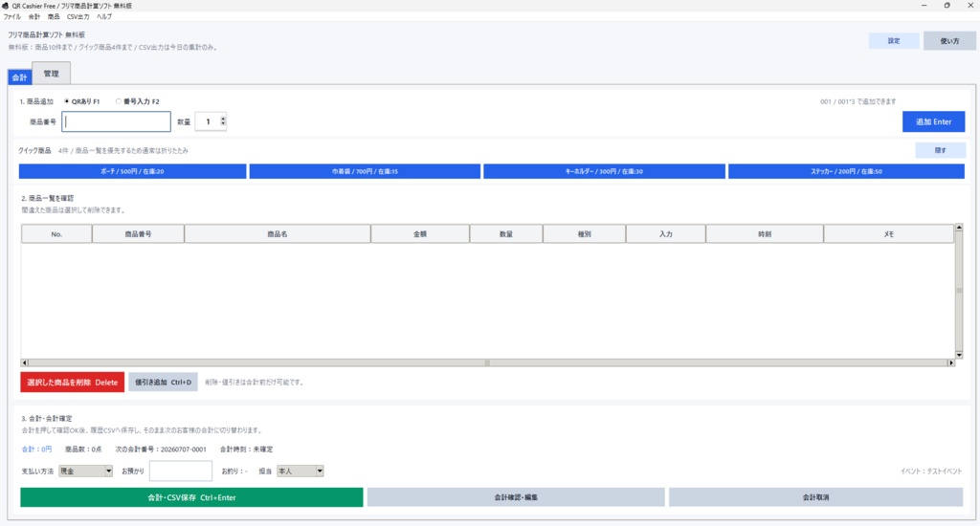The image size is (980, 526).
Task: Click 選択した商品を削除 Delete button
Action: [x=73, y=383]
